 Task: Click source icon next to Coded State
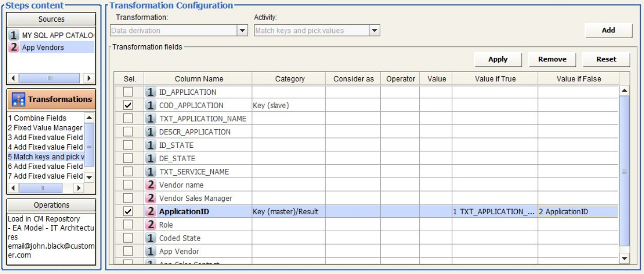(150, 238)
